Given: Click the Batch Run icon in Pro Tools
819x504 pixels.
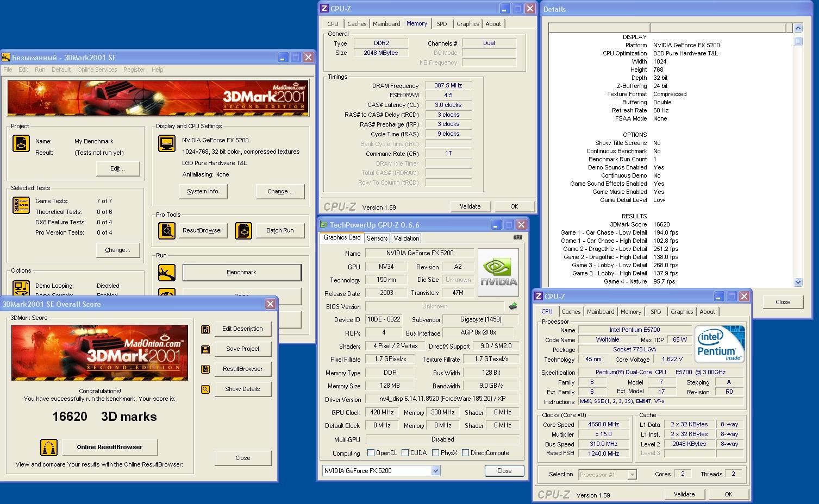Looking at the screenshot, I should (243, 231).
